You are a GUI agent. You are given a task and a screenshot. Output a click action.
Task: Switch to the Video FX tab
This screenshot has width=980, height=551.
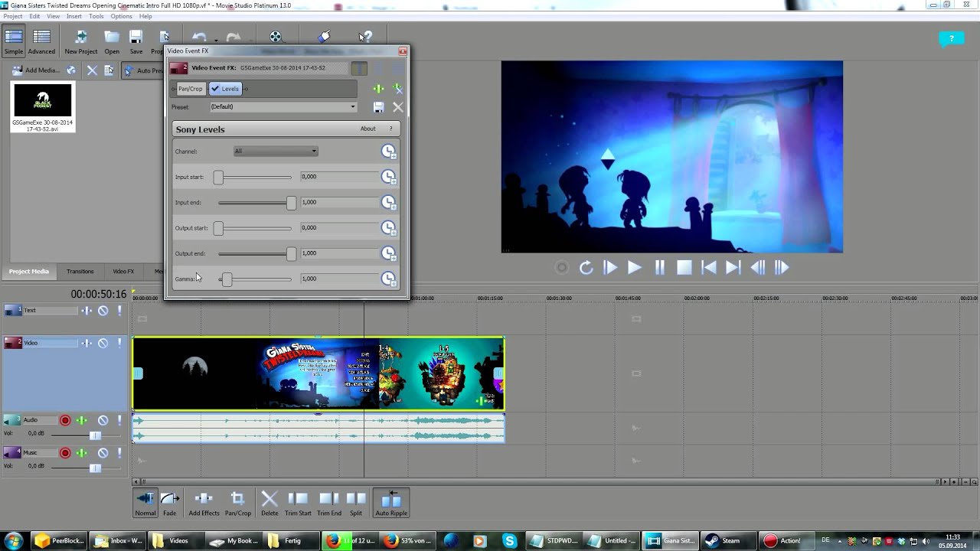(x=123, y=271)
